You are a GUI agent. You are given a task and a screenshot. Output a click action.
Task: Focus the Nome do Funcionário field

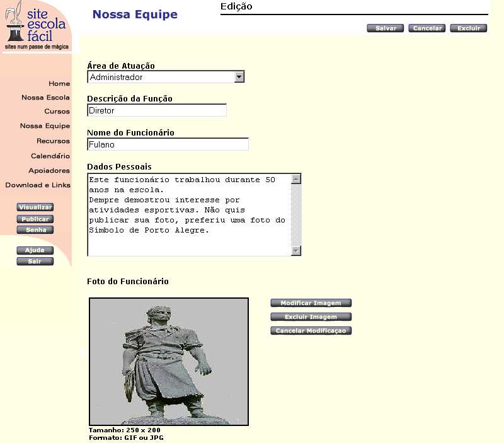[x=168, y=144]
